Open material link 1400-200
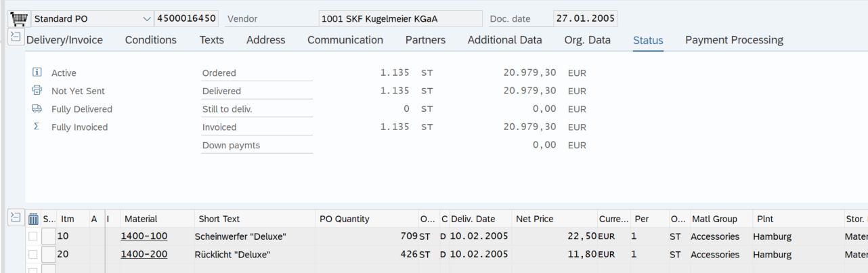868x273 pixels. pos(144,255)
